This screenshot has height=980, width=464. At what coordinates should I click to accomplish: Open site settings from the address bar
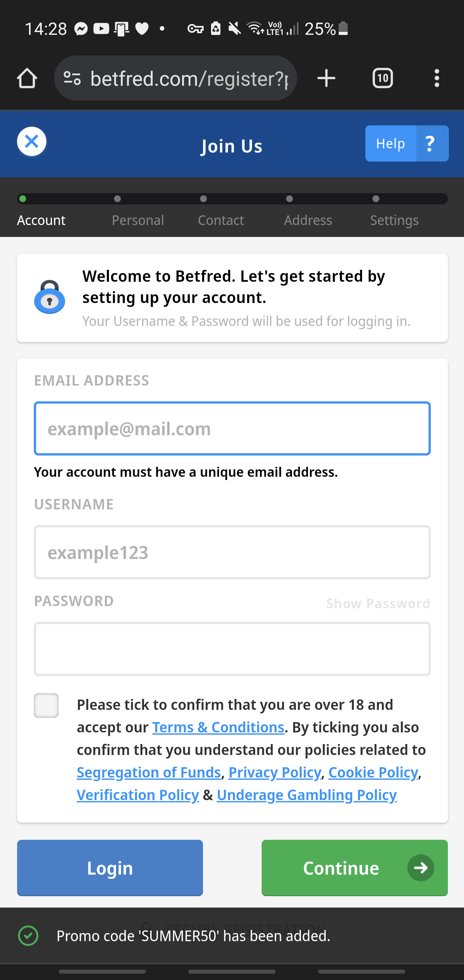click(72, 78)
